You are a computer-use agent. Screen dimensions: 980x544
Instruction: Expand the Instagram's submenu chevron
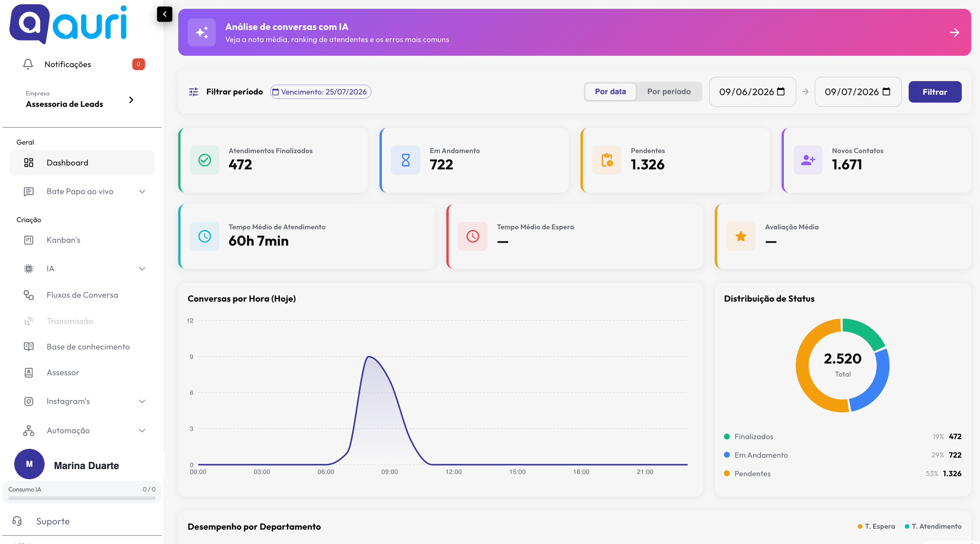pos(142,401)
